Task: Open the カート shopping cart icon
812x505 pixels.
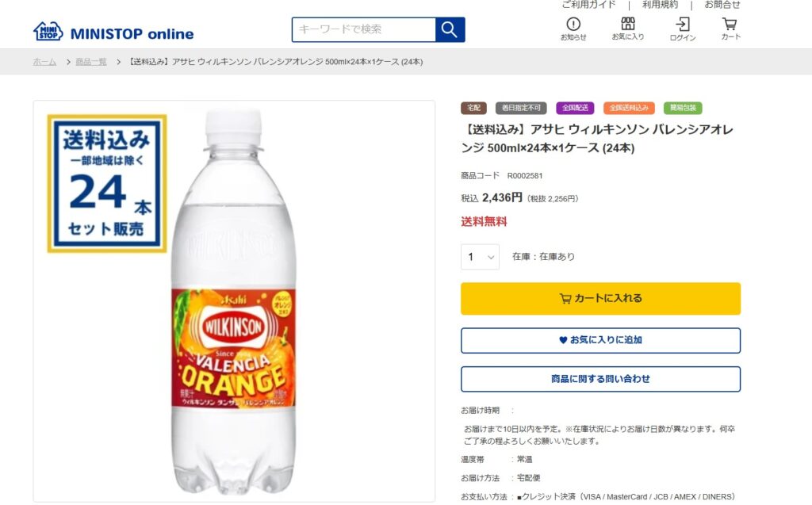Action: (x=730, y=26)
